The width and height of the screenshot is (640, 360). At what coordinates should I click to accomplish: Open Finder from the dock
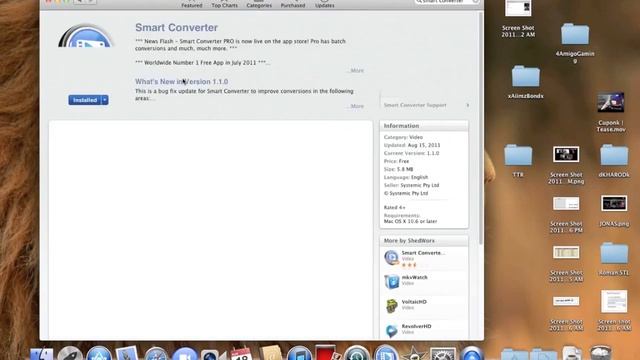42,353
